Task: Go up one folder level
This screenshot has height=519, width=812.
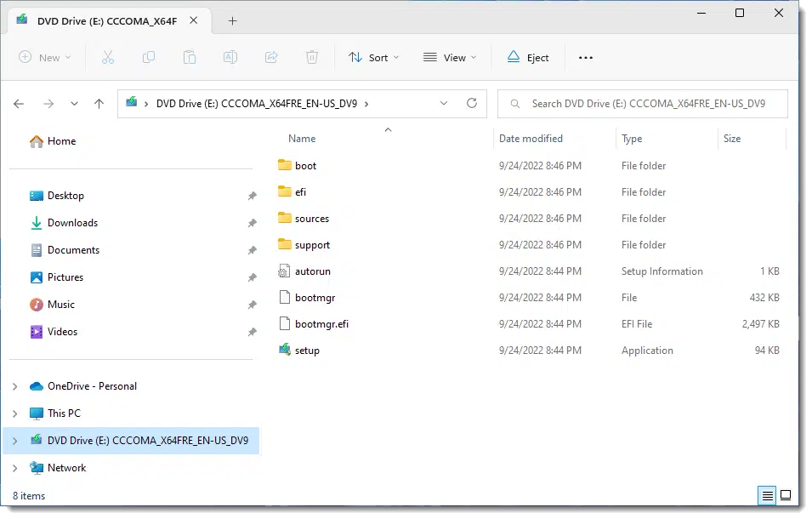Action: pyautogui.click(x=99, y=104)
